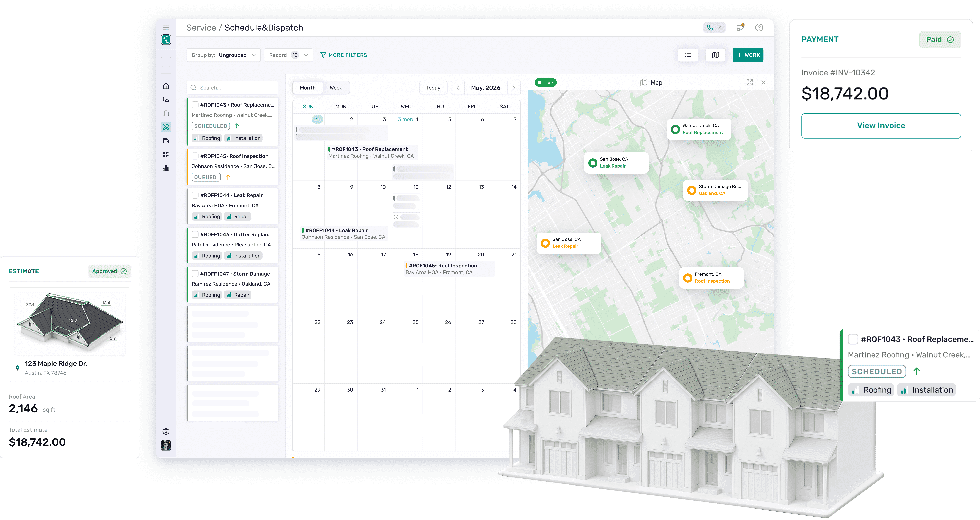Check the checkbox on the enlarged #ROF1043 card
This screenshot has height=520, width=980.
click(853, 339)
